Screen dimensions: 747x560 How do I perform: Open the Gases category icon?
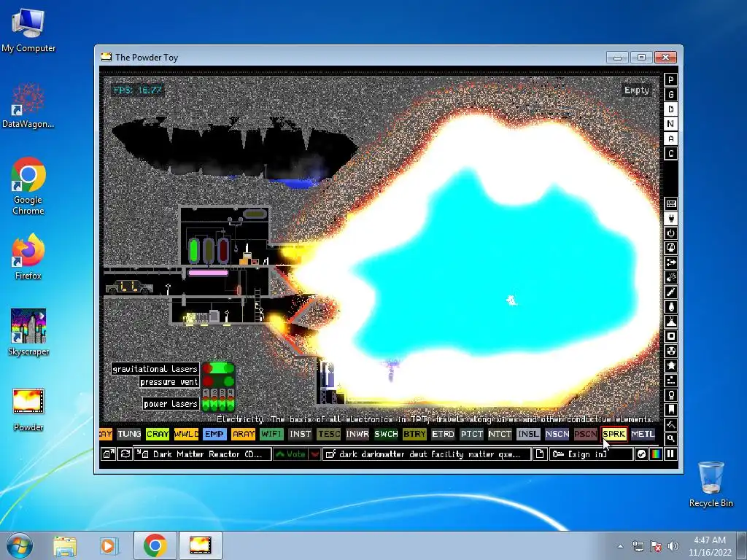tap(671, 292)
